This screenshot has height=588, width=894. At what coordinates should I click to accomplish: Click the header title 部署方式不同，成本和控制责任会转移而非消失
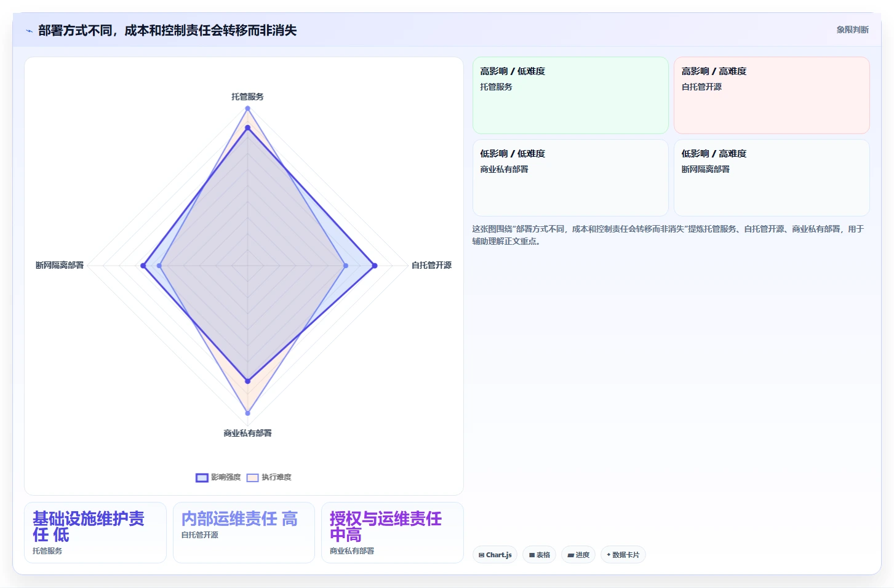click(x=167, y=31)
